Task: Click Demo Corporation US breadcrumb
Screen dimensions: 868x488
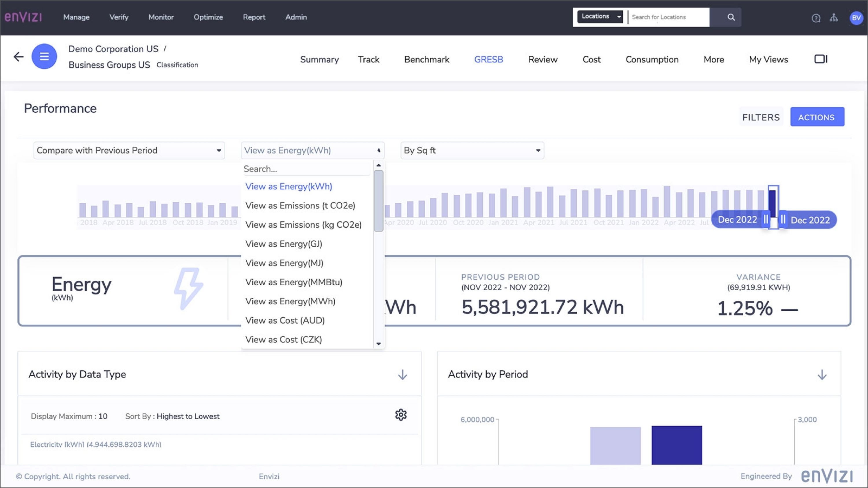Action: point(113,49)
